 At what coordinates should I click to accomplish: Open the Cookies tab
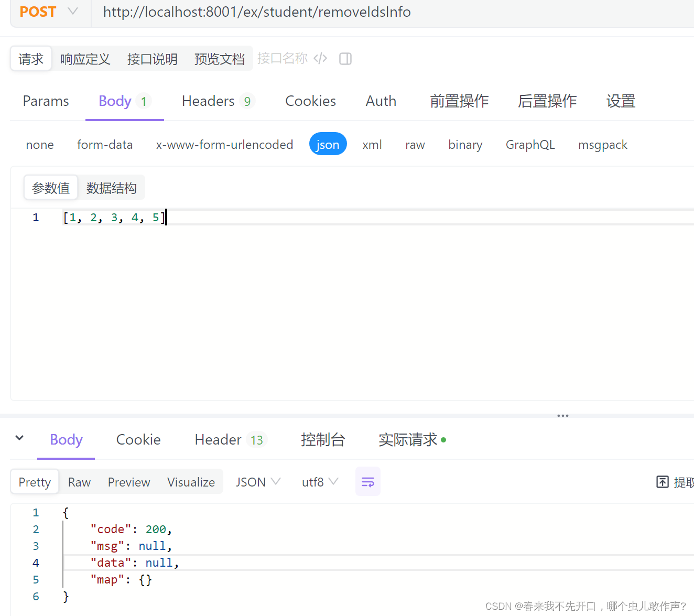(x=311, y=101)
